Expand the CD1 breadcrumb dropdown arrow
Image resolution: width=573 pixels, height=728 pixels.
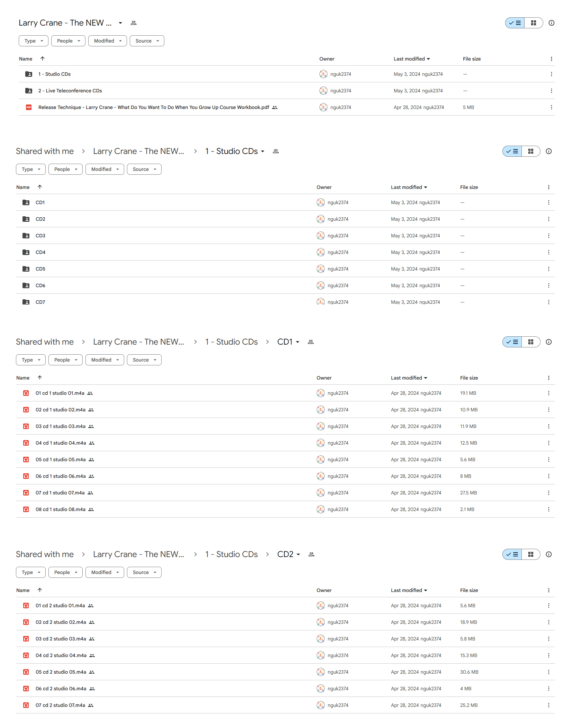[x=298, y=342]
